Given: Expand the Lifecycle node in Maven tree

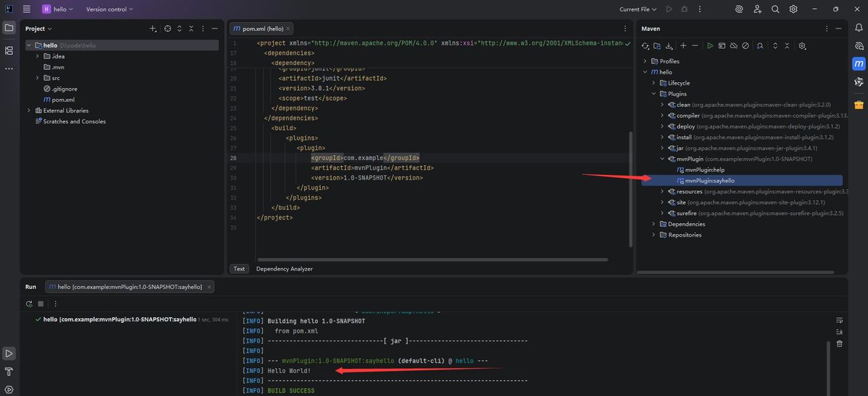Looking at the screenshot, I should pyautogui.click(x=654, y=83).
